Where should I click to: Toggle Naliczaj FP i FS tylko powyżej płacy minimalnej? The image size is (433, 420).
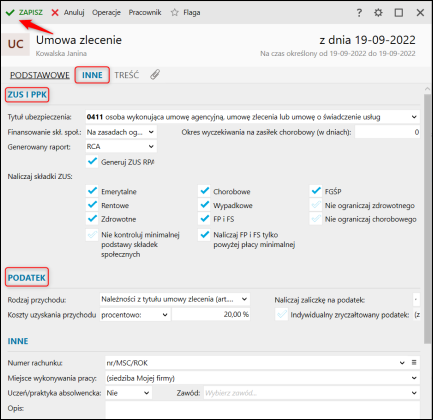[204, 235]
